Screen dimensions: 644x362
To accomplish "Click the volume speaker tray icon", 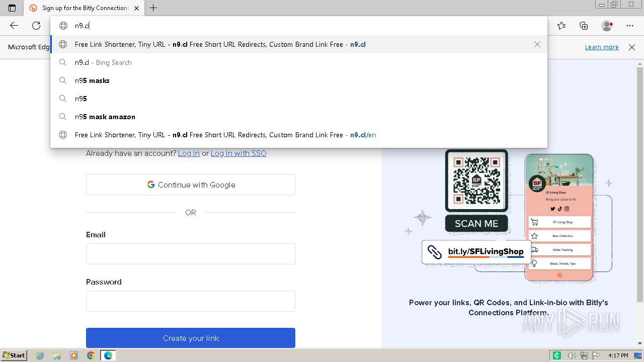I will 572,355.
